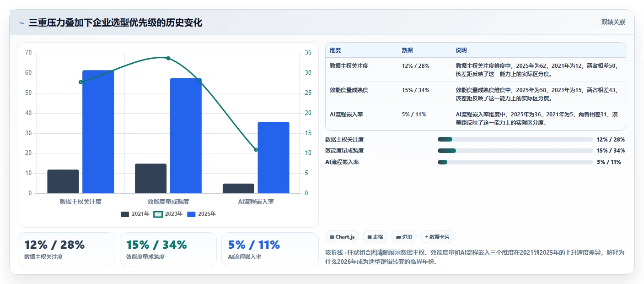Click the 数据主权关注度 progress bar

pyautogui.click(x=515, y=139)
